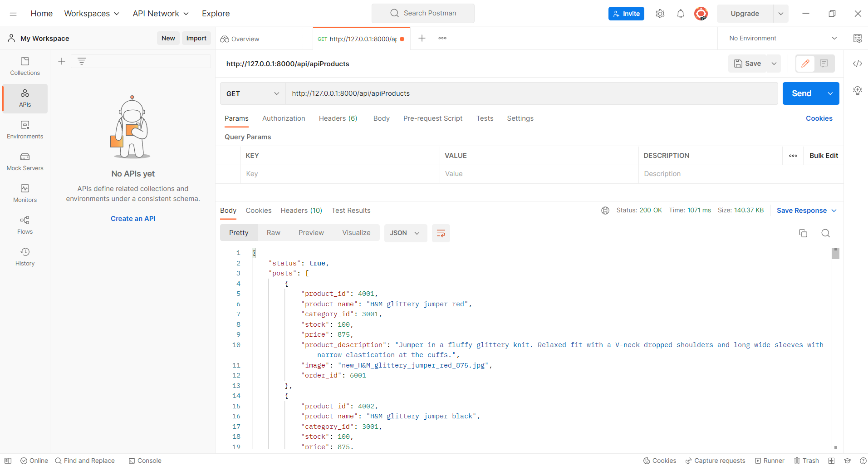Click Send to resend the request

tap(801, 93)
